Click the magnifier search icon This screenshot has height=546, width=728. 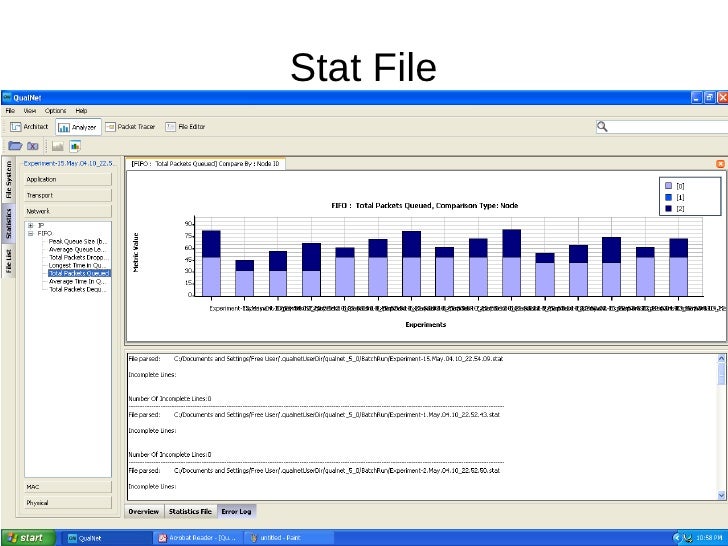pos(602,126)
